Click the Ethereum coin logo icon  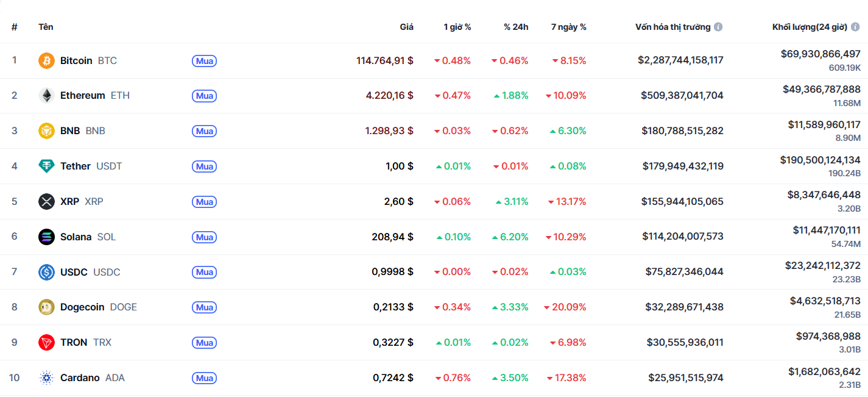pos(46,96)
